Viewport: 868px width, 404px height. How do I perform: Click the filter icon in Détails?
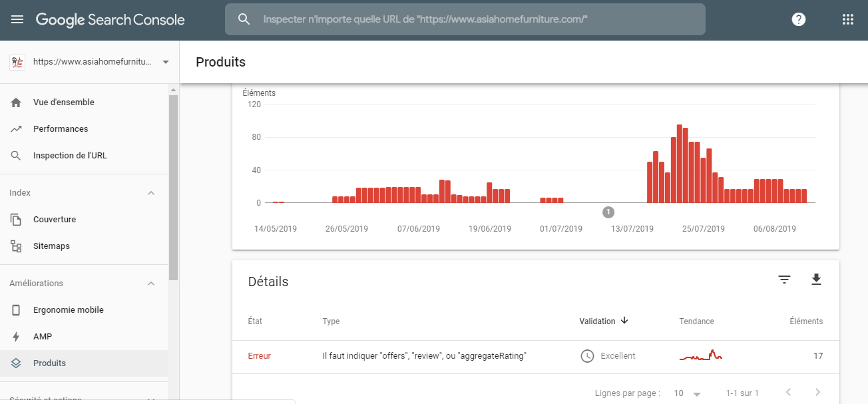coord(785,280)
